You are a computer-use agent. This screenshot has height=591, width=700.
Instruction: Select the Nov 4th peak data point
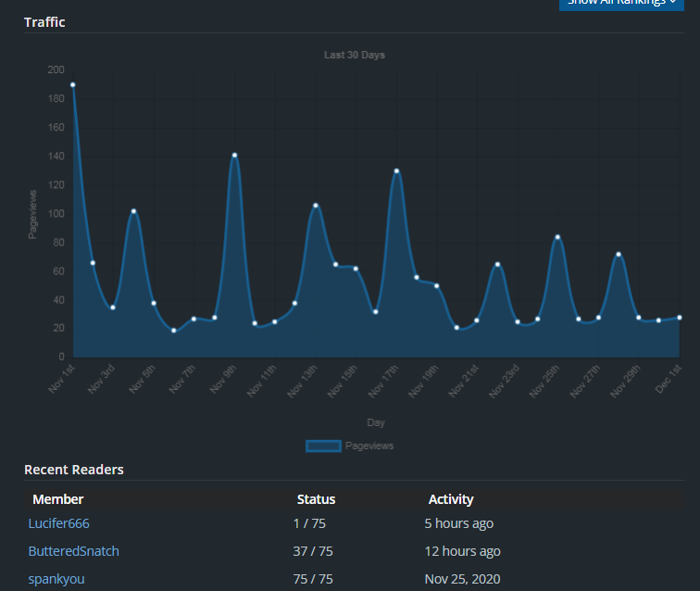133,211
